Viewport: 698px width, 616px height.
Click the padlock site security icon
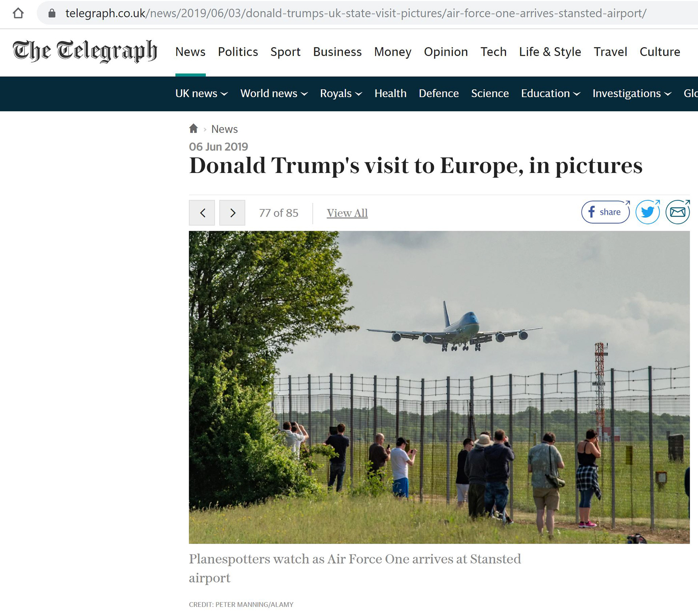52,13
